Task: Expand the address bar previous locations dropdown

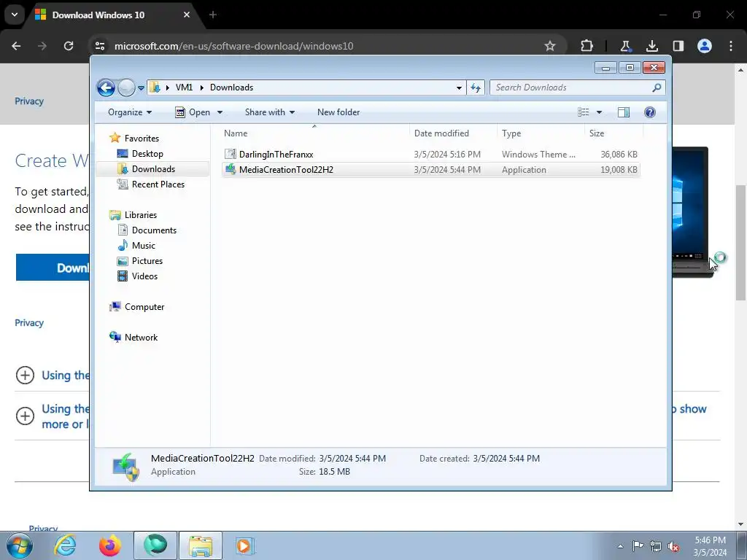Action: point(459,87)
